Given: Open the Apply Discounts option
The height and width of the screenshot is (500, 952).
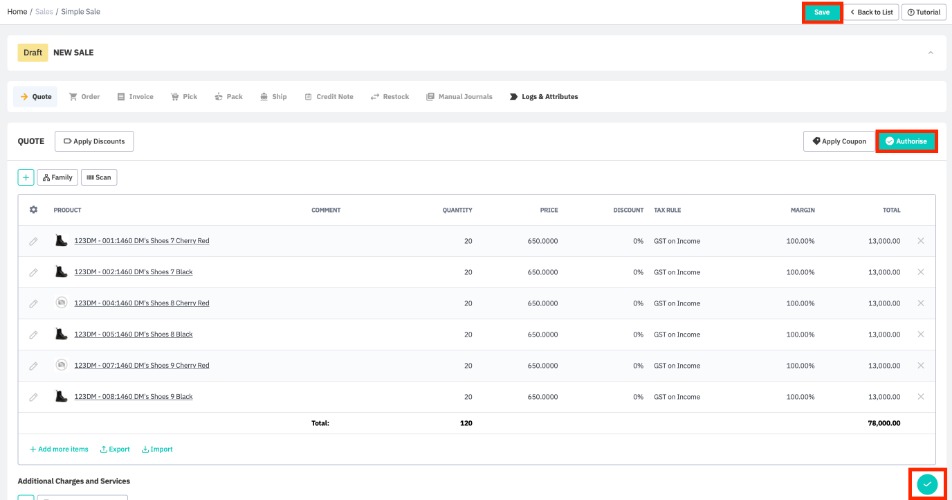Looking at the screenshot, I should (94, 142).
